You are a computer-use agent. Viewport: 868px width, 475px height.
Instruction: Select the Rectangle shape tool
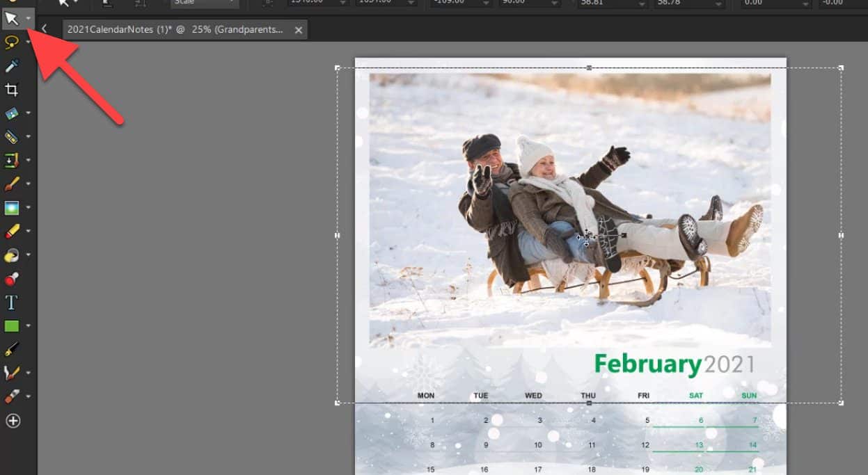[x=13, y=325]
